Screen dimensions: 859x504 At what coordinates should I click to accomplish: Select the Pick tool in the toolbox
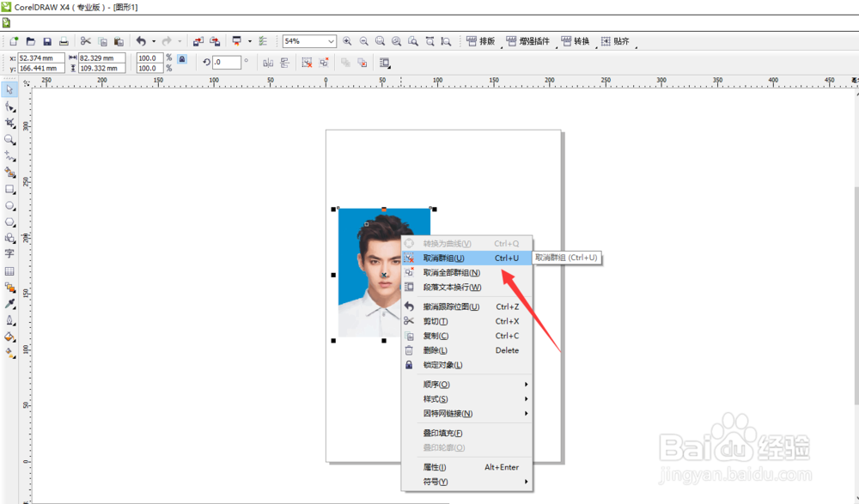pos(9,90)
